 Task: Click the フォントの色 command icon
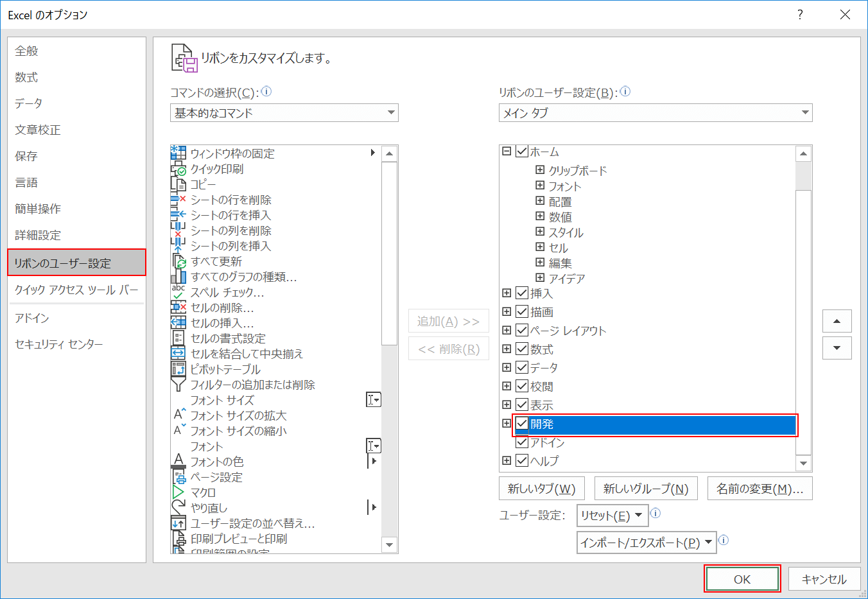tap(178, 461)
